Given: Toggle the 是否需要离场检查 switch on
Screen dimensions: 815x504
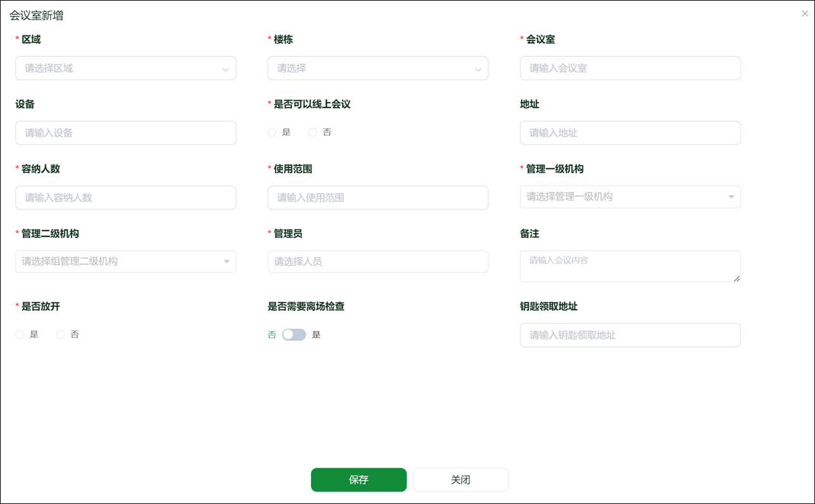Looking at the screenshot, I should [x=293, y=334].
